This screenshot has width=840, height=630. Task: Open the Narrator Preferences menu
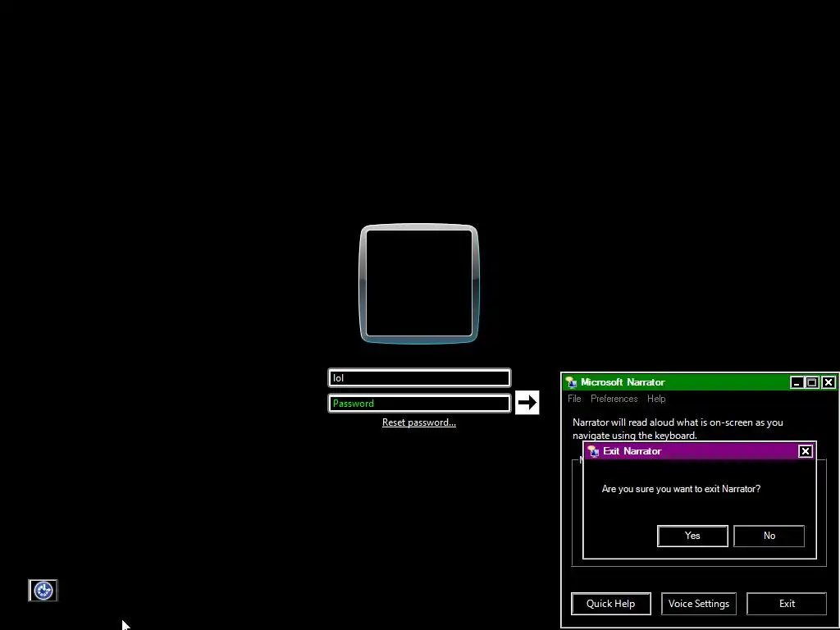(x=614, y=399)
